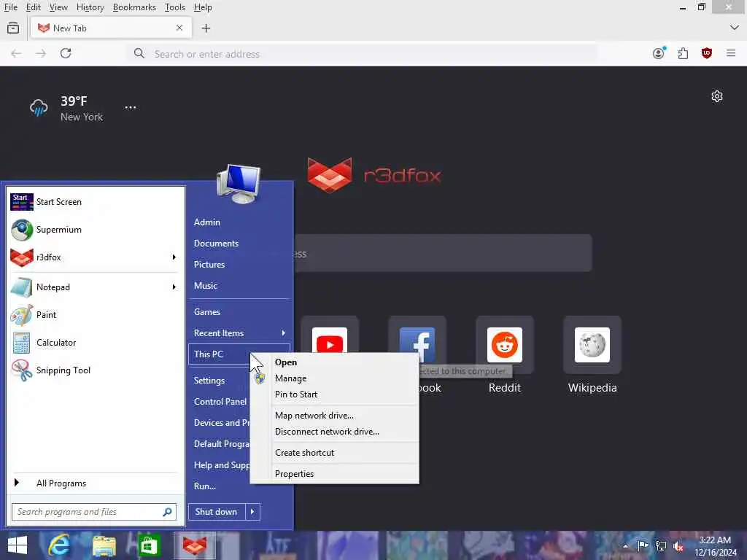Open a new tab with plus button
747x560 pixels.
[206, 28]
